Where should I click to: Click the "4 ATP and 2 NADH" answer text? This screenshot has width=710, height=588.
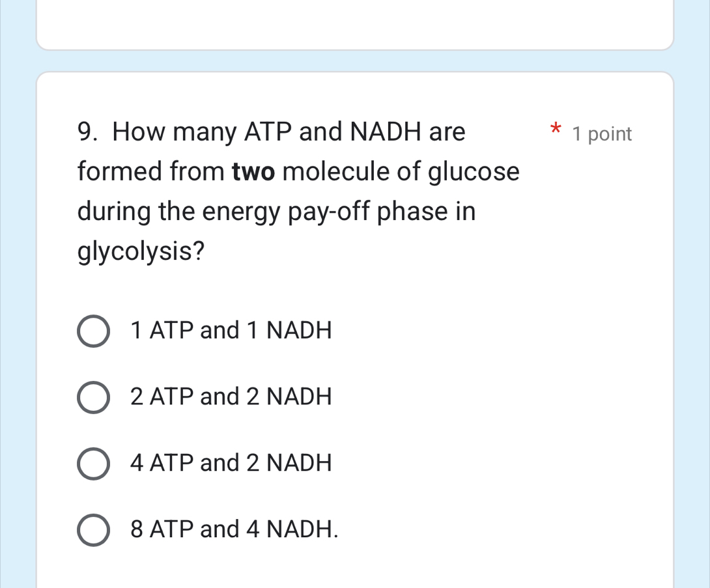(x=232, y=464)
